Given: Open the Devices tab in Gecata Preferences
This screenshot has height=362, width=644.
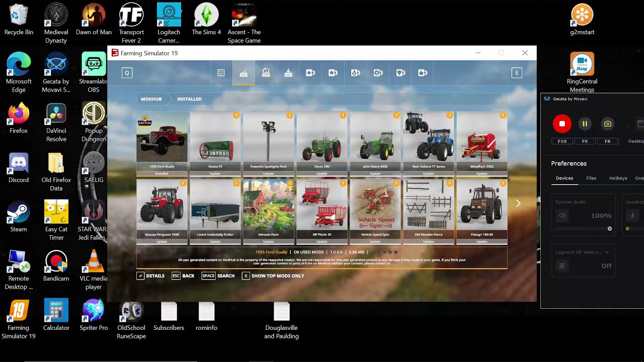Looking at the screenshot, I should pyautogui.click(x=565, y=178).
